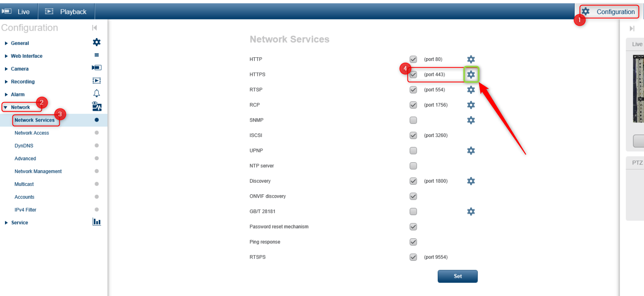
Task: Open SNMP settings via its gear icon
Action: pyautogui.click(x=471, y=120)
